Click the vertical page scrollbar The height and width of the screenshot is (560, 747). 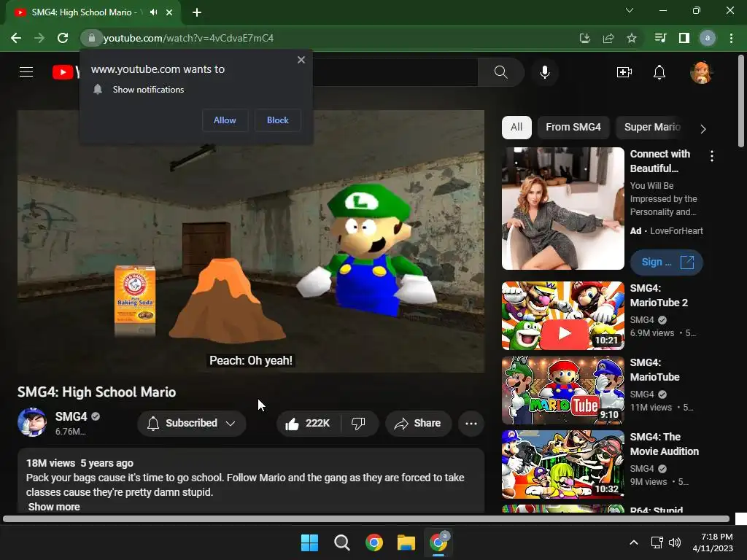[x=741, y=101]
